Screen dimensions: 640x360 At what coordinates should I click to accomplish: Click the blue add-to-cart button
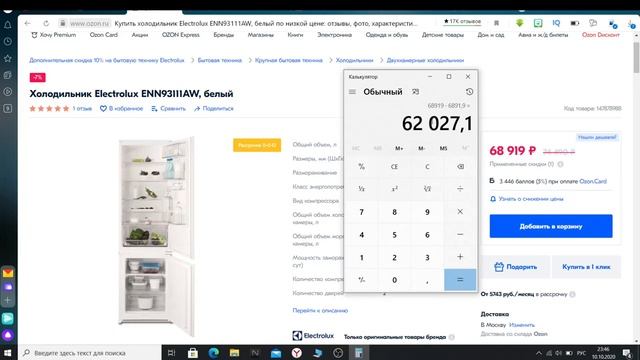551,226
